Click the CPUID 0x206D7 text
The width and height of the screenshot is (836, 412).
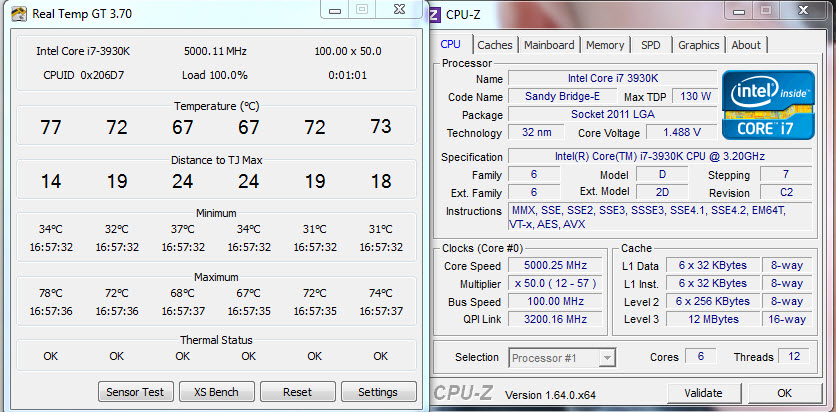[x=83, y=75]
